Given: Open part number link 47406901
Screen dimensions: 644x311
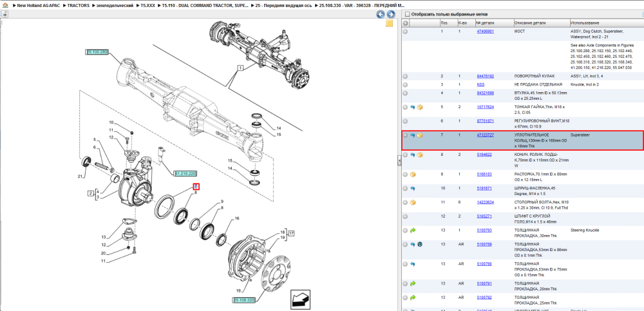Looking at the screenshot, I should (485, 31).
